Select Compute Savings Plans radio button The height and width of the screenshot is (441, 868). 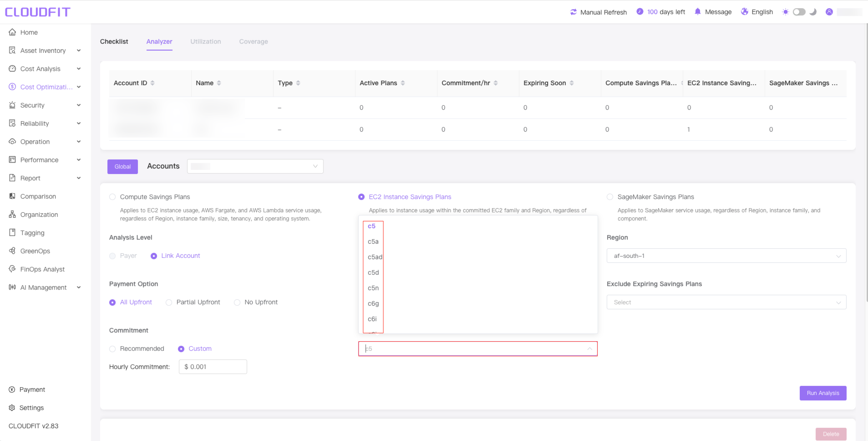(x=112, y=197)
